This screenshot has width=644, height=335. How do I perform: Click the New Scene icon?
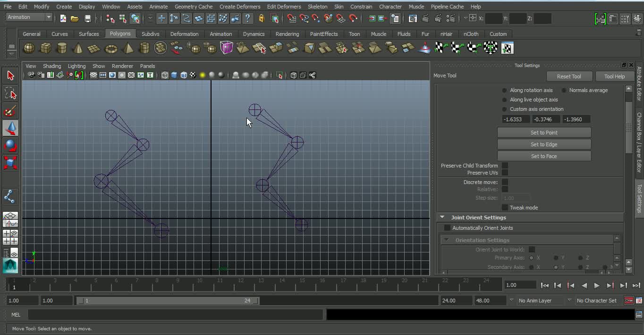(x=63, y=18)
